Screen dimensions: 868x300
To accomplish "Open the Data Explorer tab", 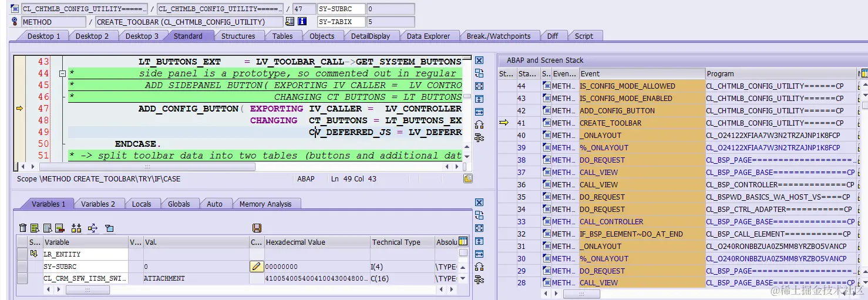I will (428, 36).
